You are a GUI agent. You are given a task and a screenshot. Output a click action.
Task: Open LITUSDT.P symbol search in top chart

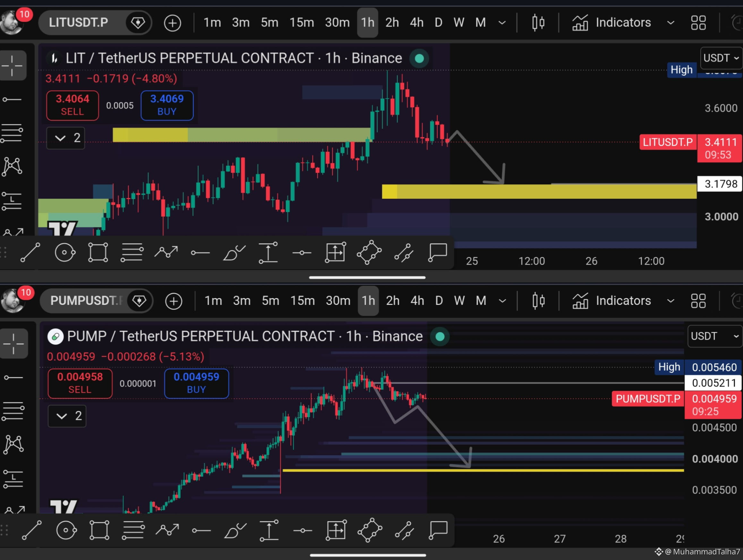(x=78, y=22)
